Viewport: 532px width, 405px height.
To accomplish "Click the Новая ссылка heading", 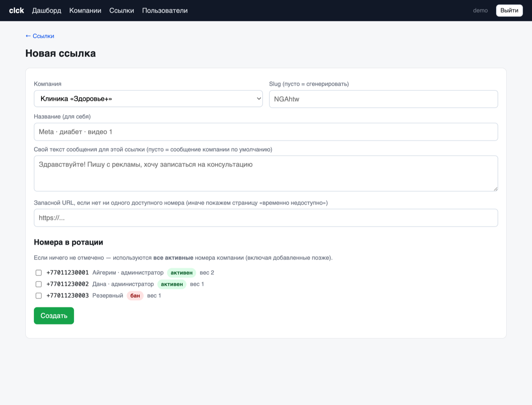I will [60, 53].
